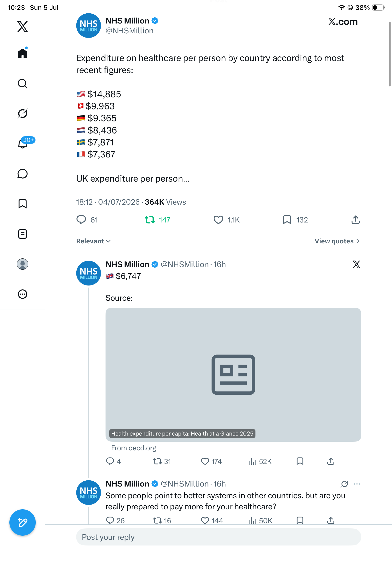Open three-dot menu on last reply
Screen dimensions: 392x561
pos(357,484)
